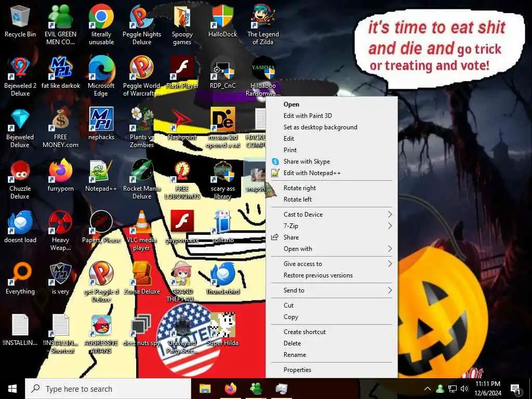The image size is (532, 399).
Task: Launch Firefox from the taskbar
Action: (x=230, y=389)
